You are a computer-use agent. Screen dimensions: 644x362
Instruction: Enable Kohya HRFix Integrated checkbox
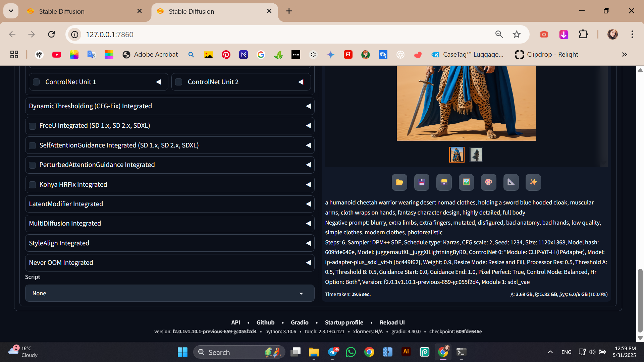coord(33,185)
